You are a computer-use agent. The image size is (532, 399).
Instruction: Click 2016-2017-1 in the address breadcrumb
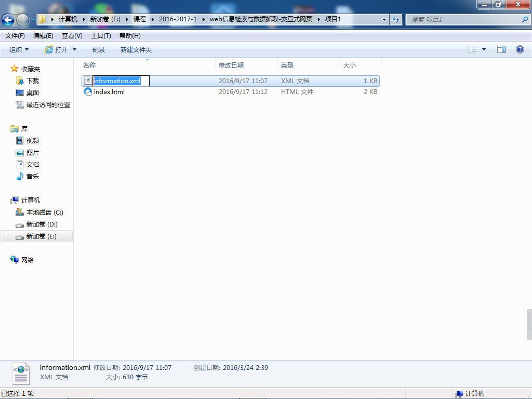click(x=178, y=19)
